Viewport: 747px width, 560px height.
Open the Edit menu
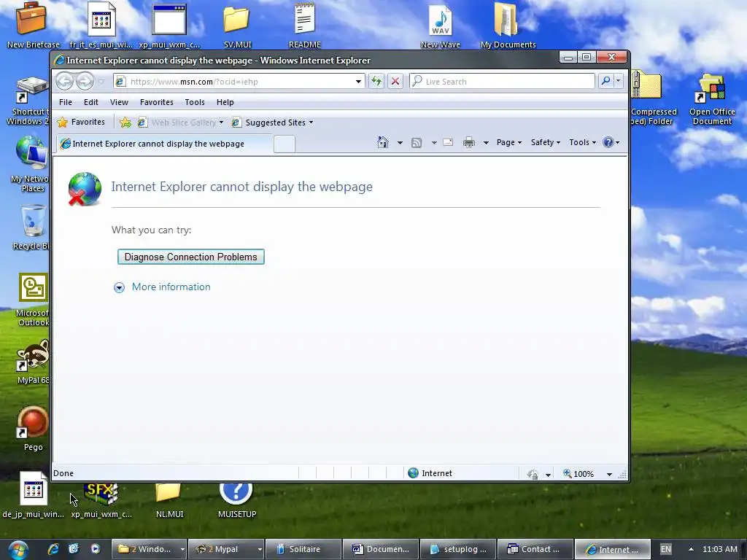coord(91,102)
